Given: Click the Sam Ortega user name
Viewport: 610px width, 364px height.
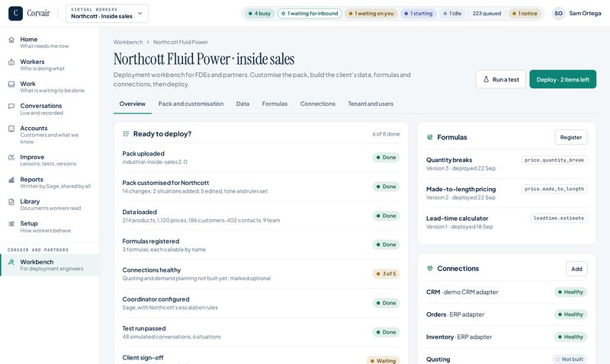Looking at the screenshot, I should pyautogui.click(x=585, y=13).
